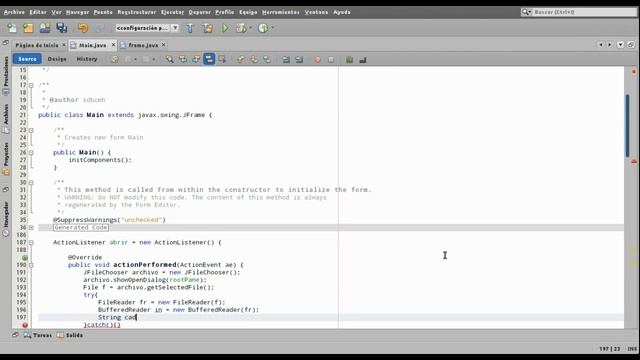Collapse the ActionListener abrir fold on line 187

[x=31, y=242]
